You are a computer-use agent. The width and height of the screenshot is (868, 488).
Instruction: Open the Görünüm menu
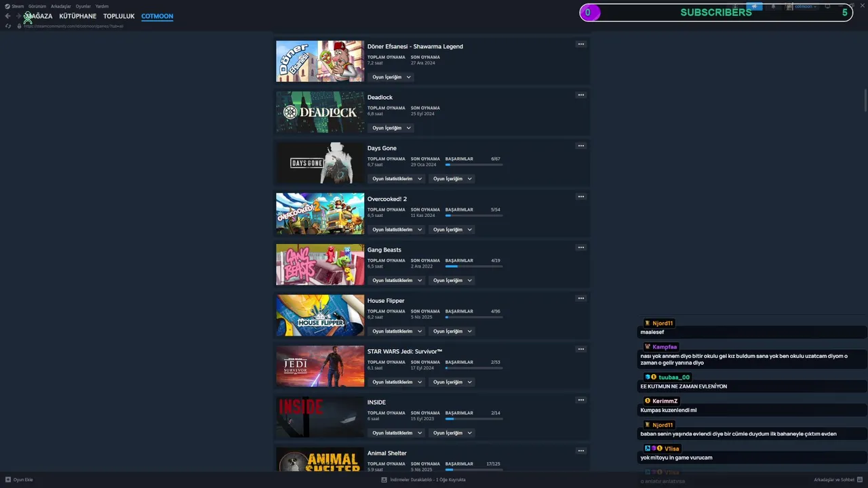point(37,6)
